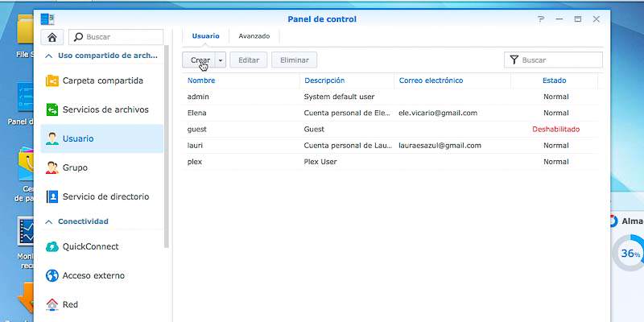Open the help question mark icon
The height and width of the screenshot is (322, 644).
(x=541, y=19)
